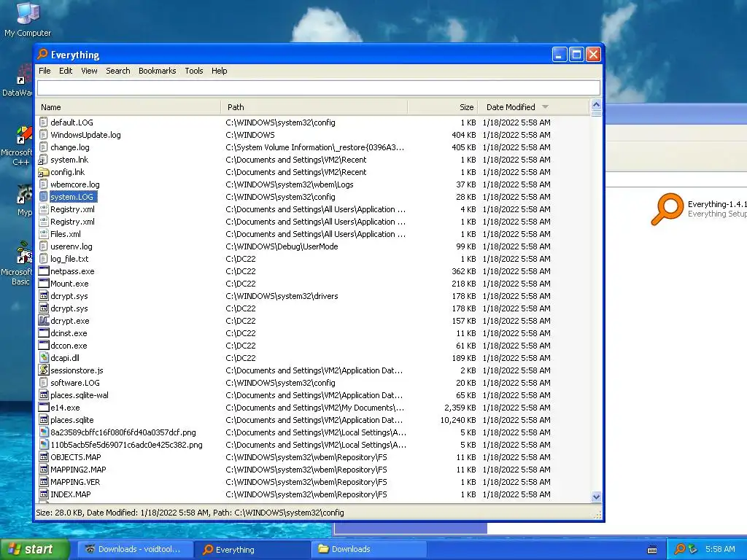Select the MAPPING2.MAP file name
The height and width of the screenshot is (560, 747).
click(78, 470)
